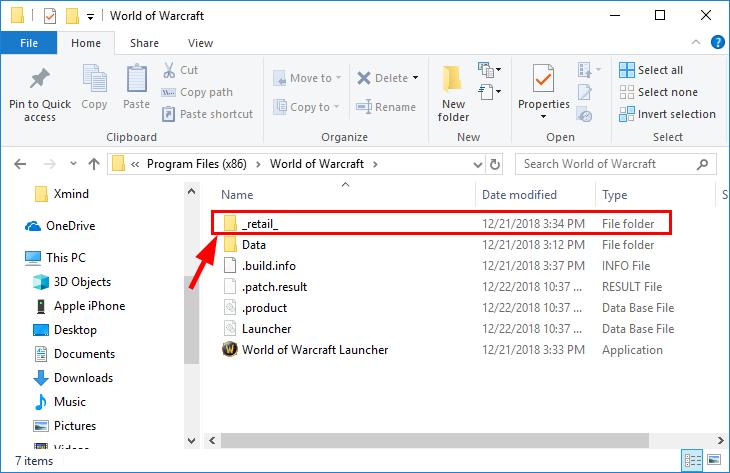Screen dimensions: 730x473
Task: Expand the Properties dropdown arrow
Action: pyautogui.click(x=543, y=116)
